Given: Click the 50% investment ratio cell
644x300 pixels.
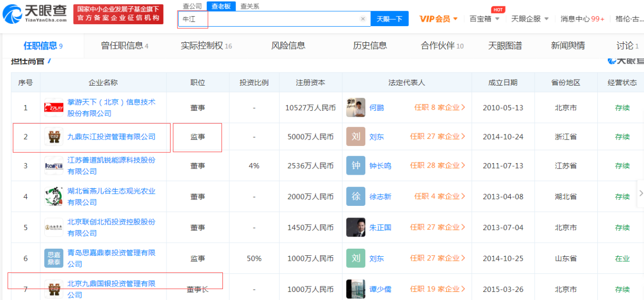Looking at the screenshot, I should [254, 258].
